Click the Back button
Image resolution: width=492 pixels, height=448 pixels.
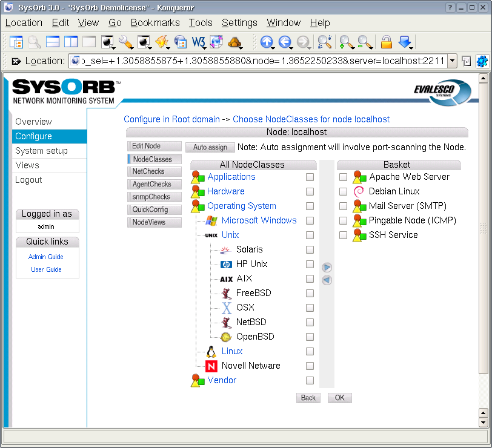point(308,398)
